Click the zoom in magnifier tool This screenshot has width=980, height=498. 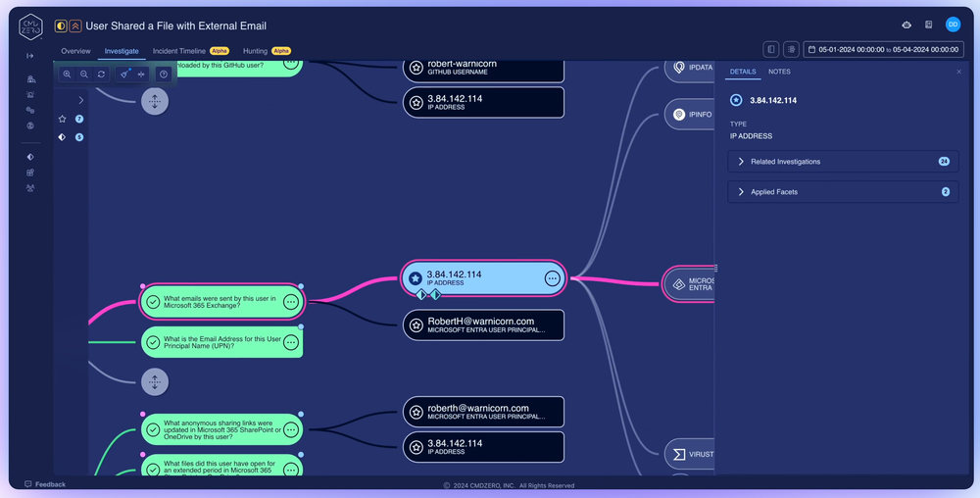point(67,75)
